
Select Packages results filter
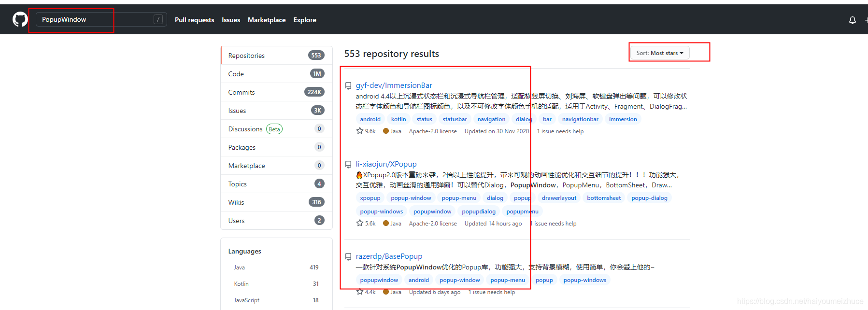(x=277, y=147)
